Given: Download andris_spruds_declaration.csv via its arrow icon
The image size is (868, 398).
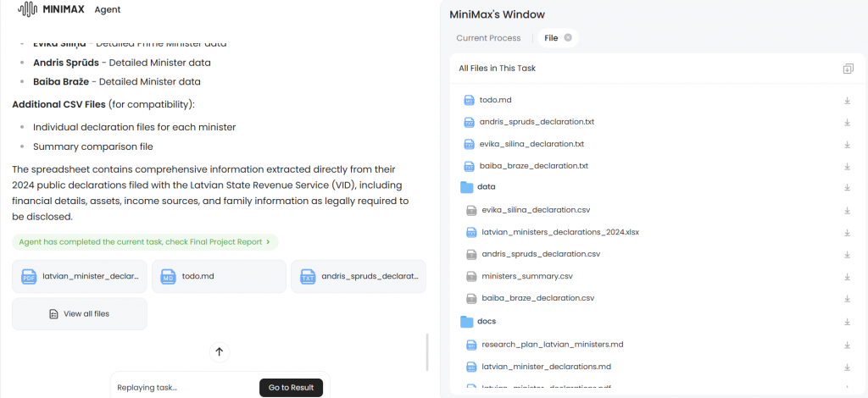Looking at the screenshot, I should coord(847,255).
